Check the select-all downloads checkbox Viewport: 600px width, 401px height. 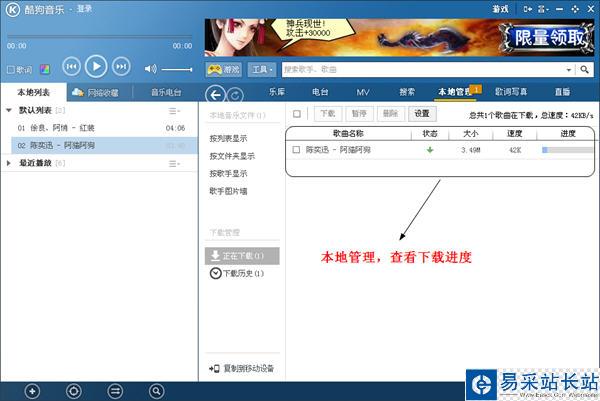[x=297, y=114]
